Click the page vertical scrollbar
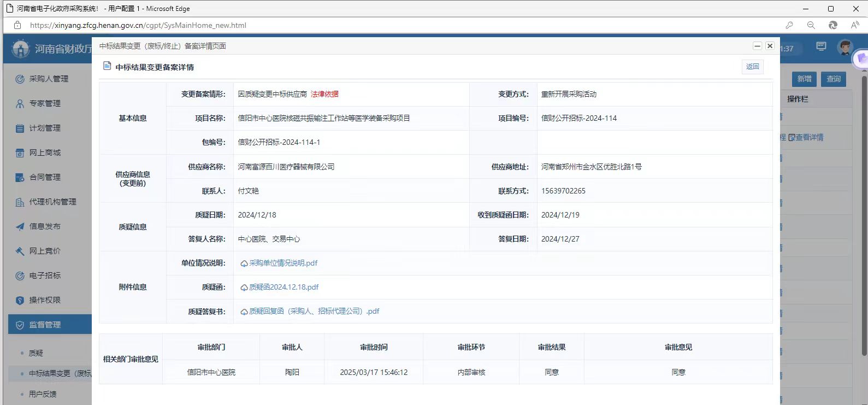Screen dimensions: 868x405 (x=864, y=219)
